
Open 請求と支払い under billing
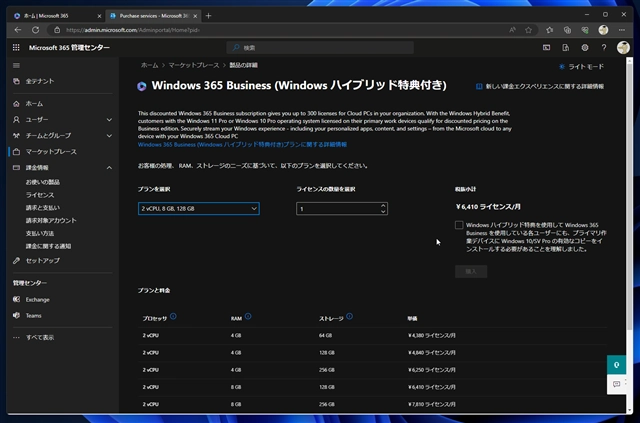click(x=43, y=208)
